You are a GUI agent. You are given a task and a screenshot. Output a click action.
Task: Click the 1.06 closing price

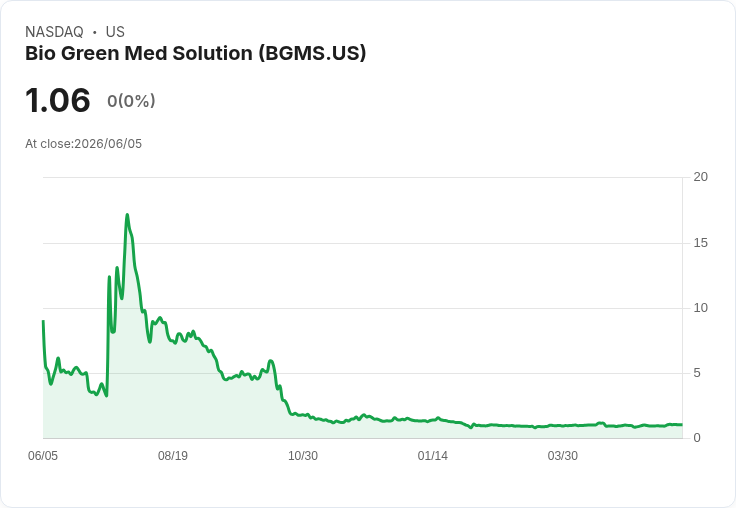coord(57,100)
